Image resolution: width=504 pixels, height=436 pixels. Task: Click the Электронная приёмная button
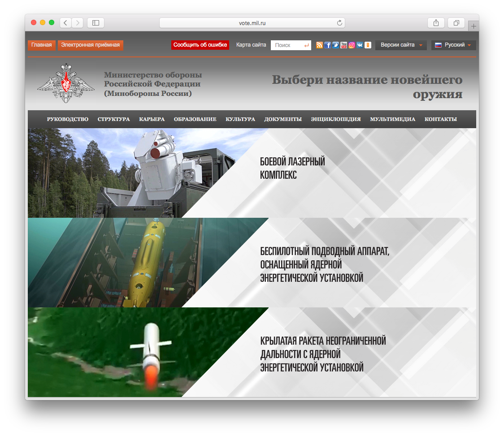[x=91, y=45]
